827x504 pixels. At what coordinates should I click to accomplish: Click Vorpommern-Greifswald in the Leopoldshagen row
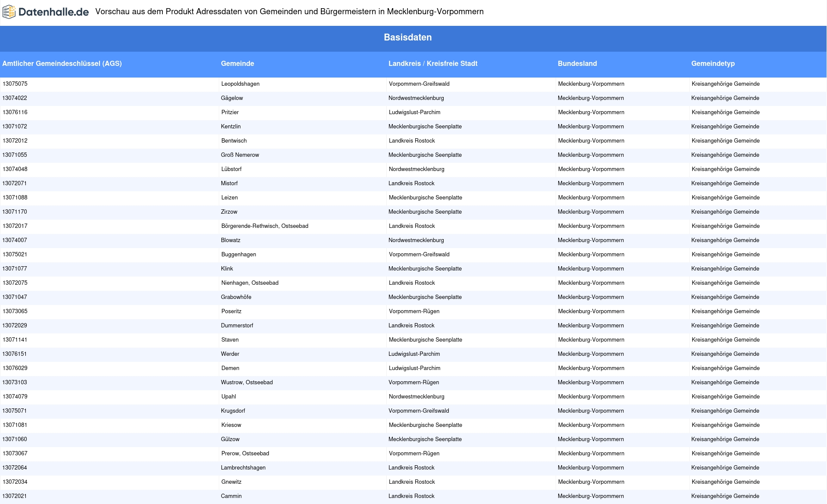tap(419, 84)
